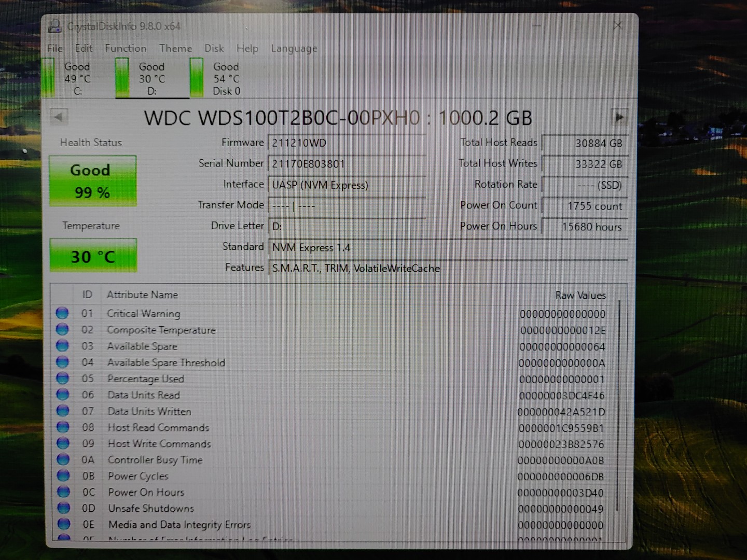Go to next disk with right arrow
This screenshot has height=560, width=747.
(x=619, y=117)
